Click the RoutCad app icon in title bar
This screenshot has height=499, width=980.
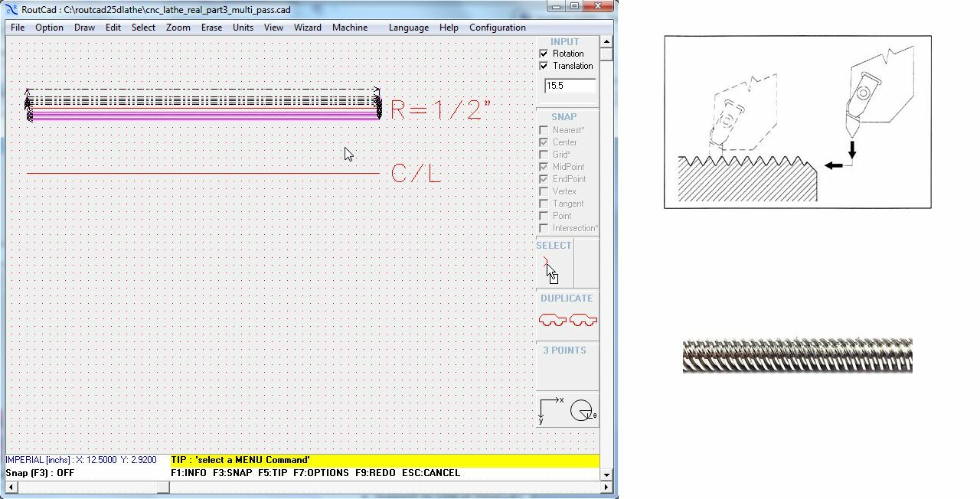[x=11, y=10]
